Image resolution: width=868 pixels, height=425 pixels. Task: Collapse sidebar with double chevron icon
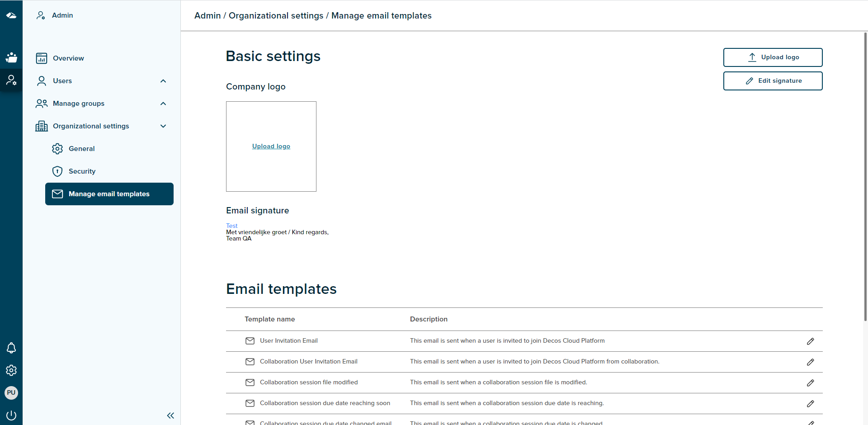[170, 416]
